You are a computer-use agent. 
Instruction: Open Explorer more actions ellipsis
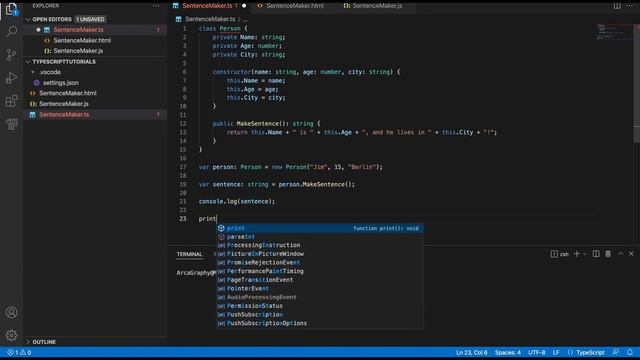[x=156, y=6]
